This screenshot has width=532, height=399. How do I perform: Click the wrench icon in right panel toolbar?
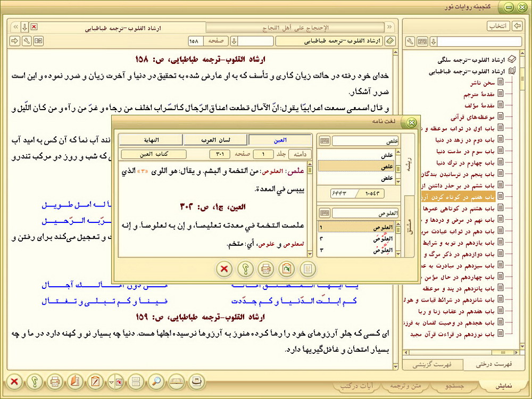click(x=410, y=41)
